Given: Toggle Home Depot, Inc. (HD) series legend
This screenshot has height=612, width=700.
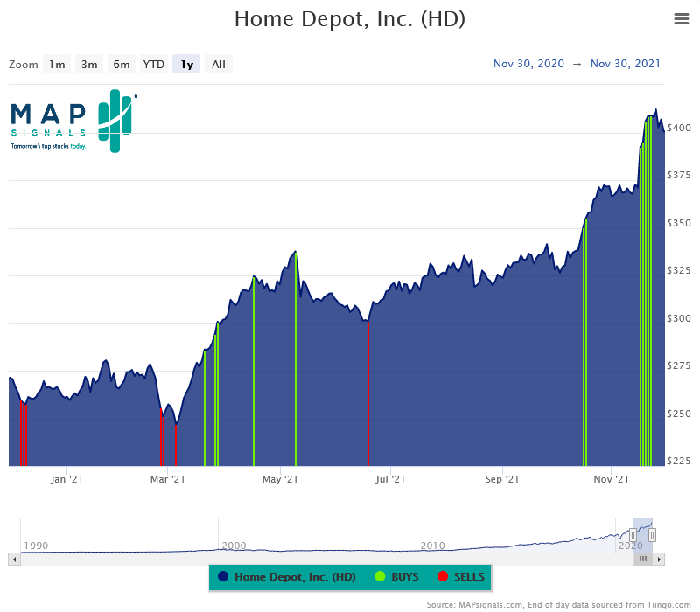Looking at the screenshot, I should [x=287, y=577].
